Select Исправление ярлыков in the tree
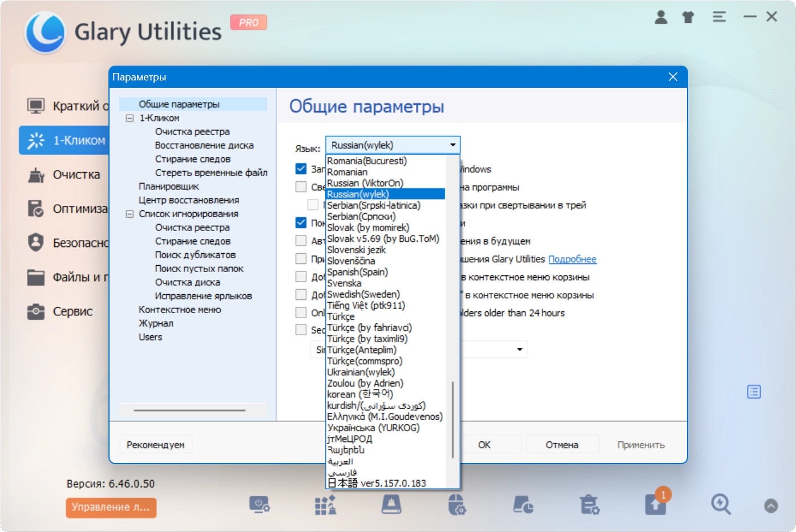Screen dimensions: 796x532 [x=203, y=296]
